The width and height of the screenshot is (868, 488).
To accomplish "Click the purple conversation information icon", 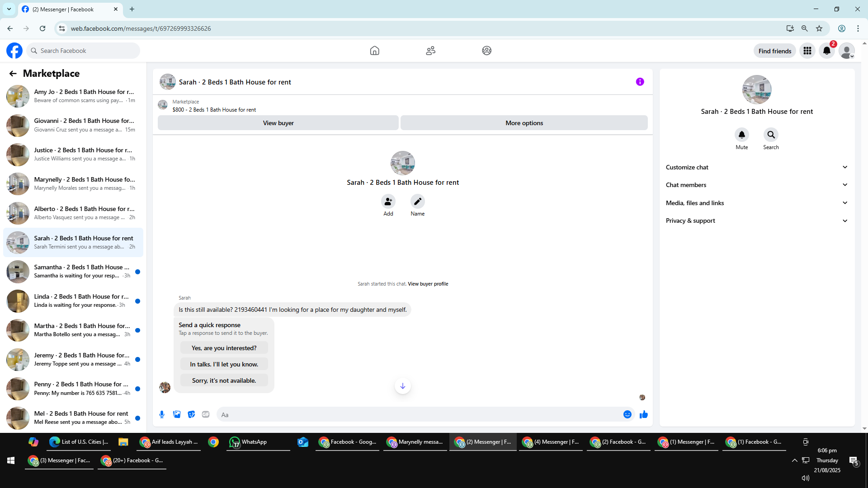I will click(640, 82).
